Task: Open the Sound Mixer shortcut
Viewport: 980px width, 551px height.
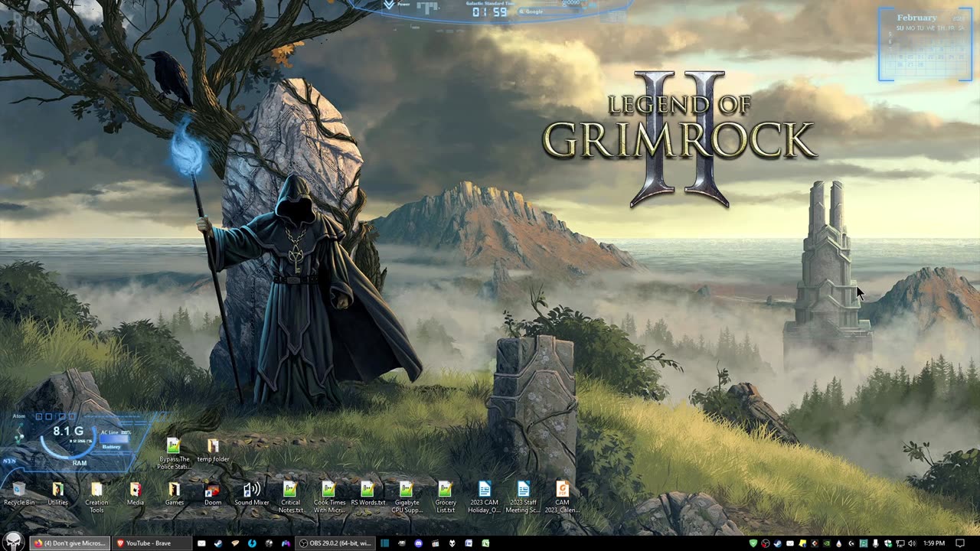Action: (252, 494)
